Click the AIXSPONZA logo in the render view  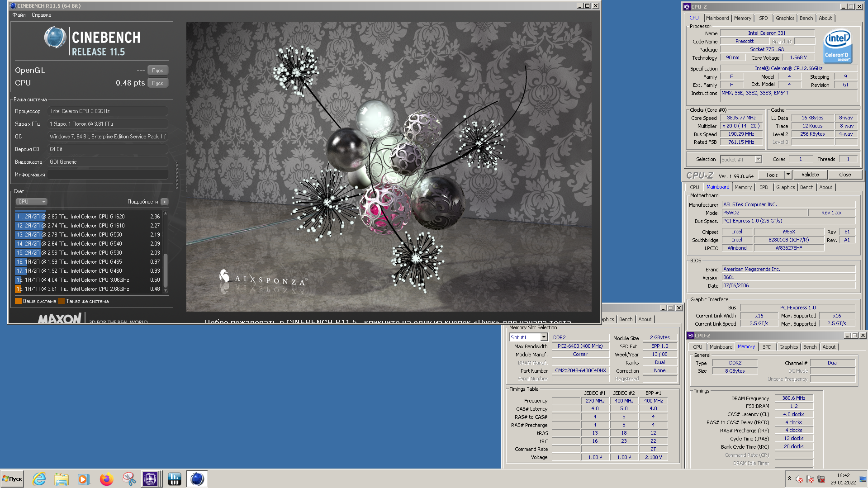(x=262, y=279)
